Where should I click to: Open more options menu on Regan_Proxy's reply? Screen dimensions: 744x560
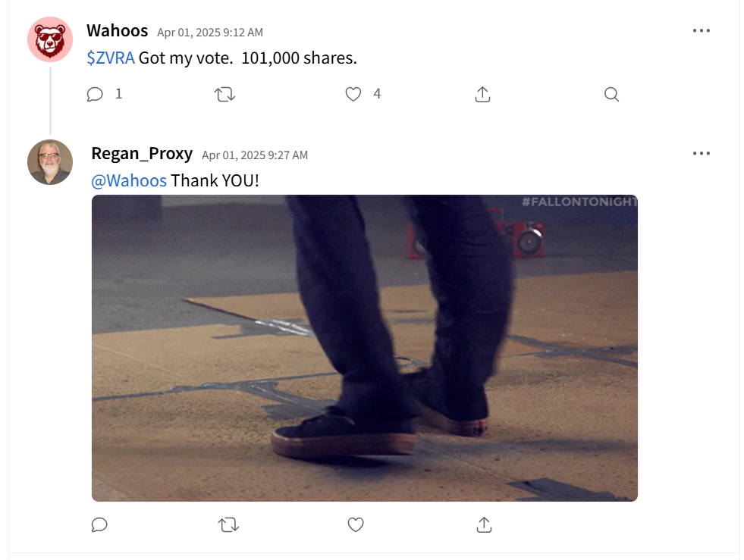point(702,153)
